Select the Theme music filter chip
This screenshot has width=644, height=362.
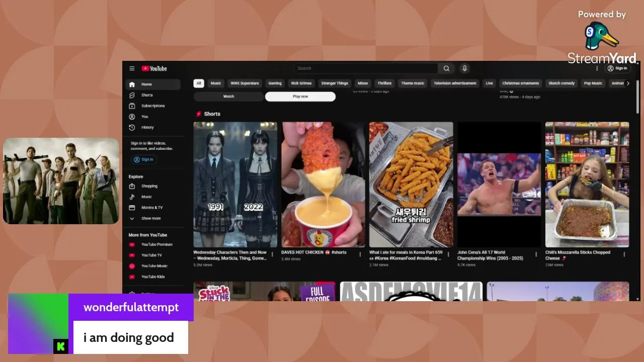click(413, 83)
